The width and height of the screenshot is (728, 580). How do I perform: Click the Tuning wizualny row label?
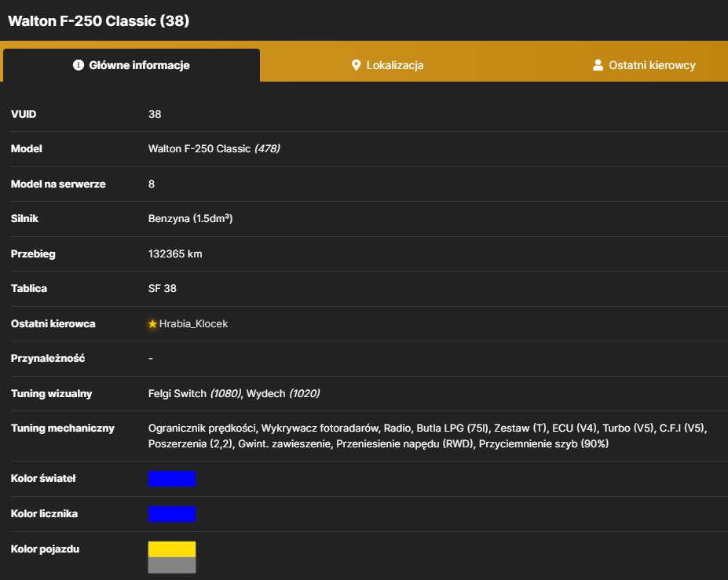[x=52, y=393]
